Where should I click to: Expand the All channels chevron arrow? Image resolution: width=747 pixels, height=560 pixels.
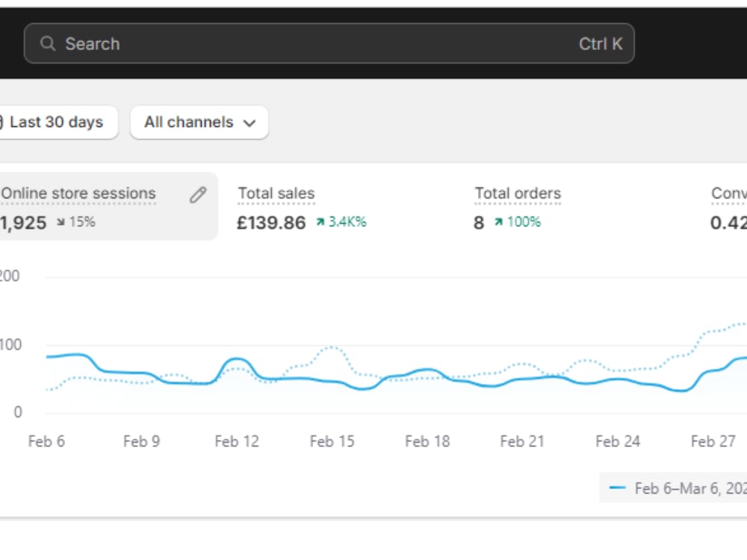point(249,123)
